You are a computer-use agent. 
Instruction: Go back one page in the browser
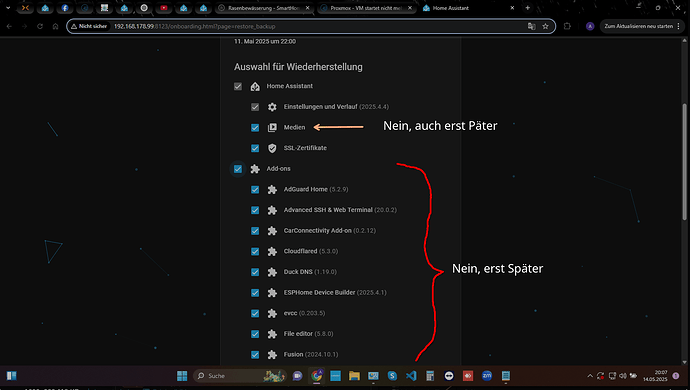coord(9,26)
